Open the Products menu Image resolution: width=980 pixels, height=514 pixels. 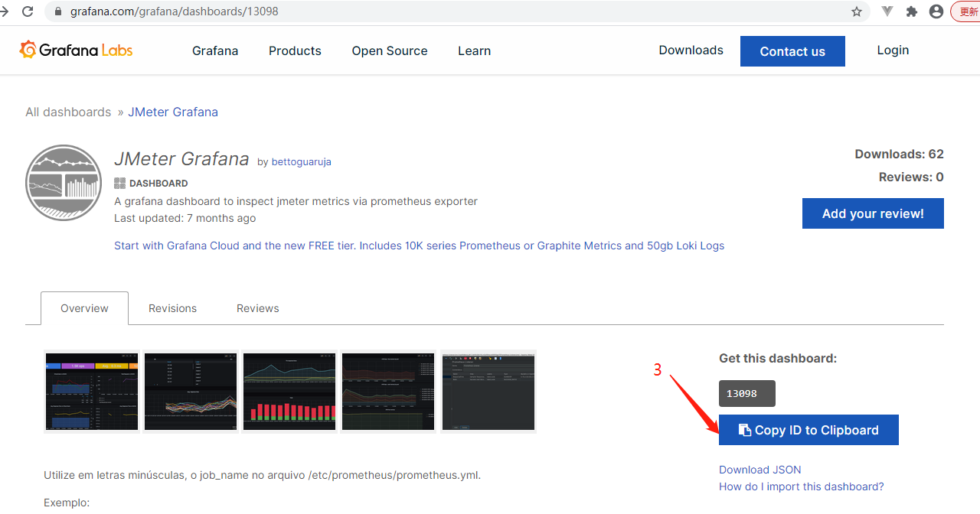coord(295,50)
